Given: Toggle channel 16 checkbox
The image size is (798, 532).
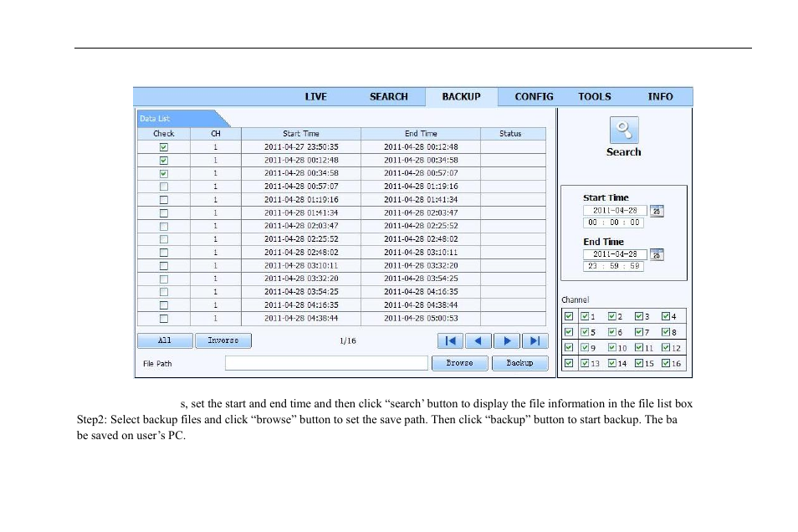Looking at the screenshot, I should pos(666,363).
